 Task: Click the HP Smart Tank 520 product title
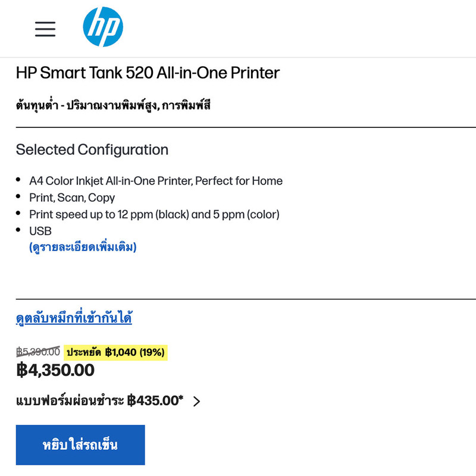click(x=148, y=73)
